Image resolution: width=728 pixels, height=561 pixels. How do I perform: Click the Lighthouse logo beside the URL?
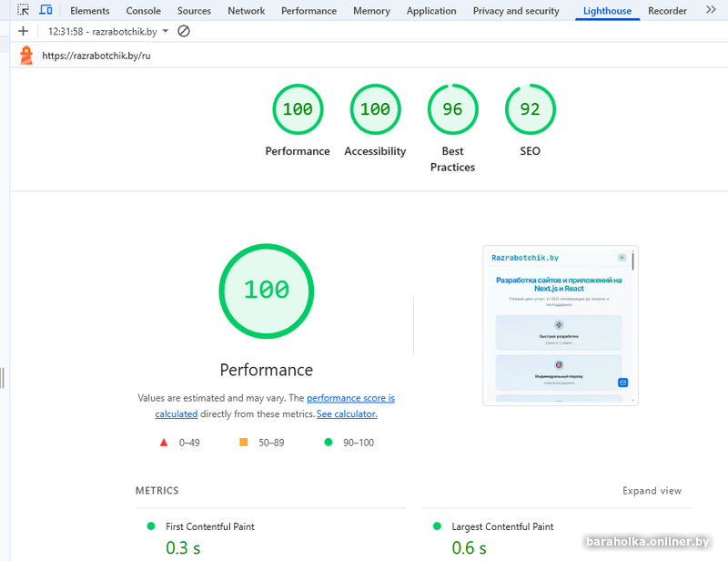point(26,55)
